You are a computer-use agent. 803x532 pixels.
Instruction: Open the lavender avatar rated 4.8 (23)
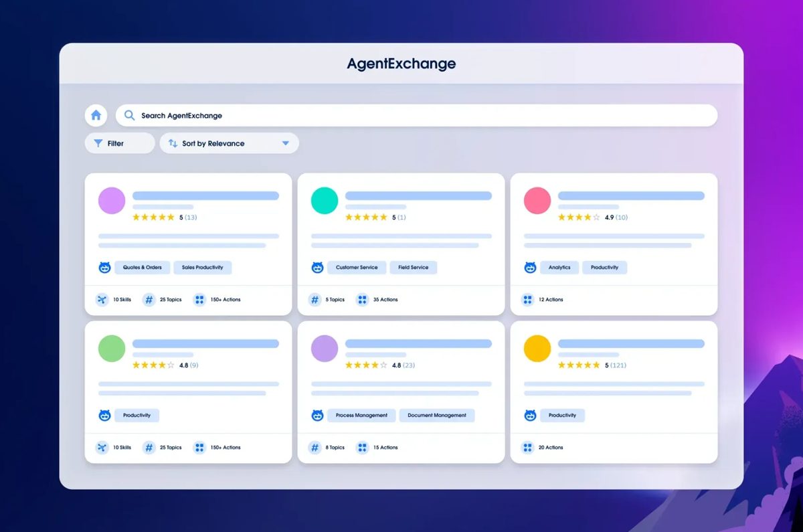(325, 349)
